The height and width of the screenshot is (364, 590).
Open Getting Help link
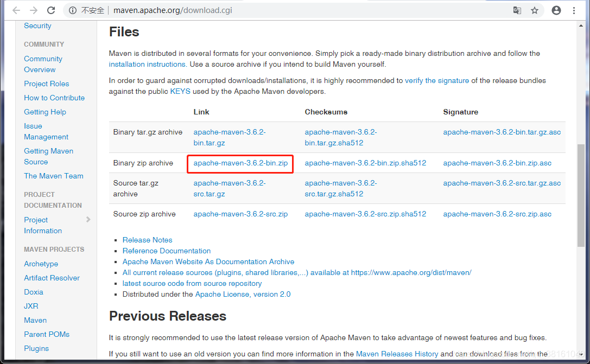click(x=45, y=112)
